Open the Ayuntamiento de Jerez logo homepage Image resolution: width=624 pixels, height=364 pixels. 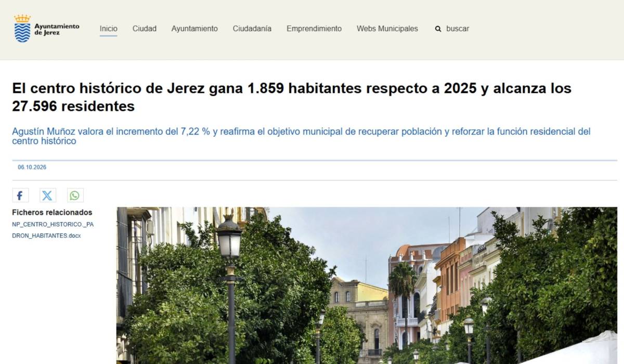pyautogui.click(x=47, y=29)
